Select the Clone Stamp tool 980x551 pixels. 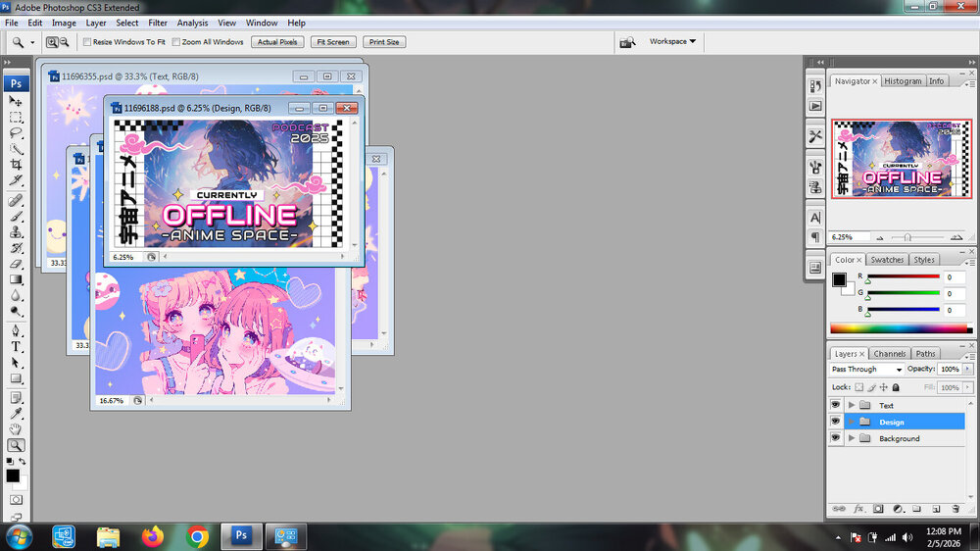(x=16, y=232)
